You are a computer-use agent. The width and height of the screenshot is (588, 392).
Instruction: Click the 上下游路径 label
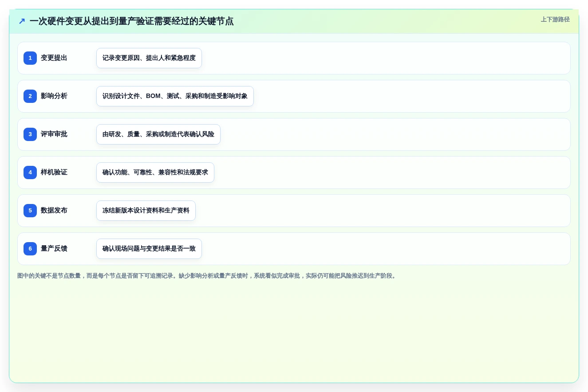(x=555, y=20)
